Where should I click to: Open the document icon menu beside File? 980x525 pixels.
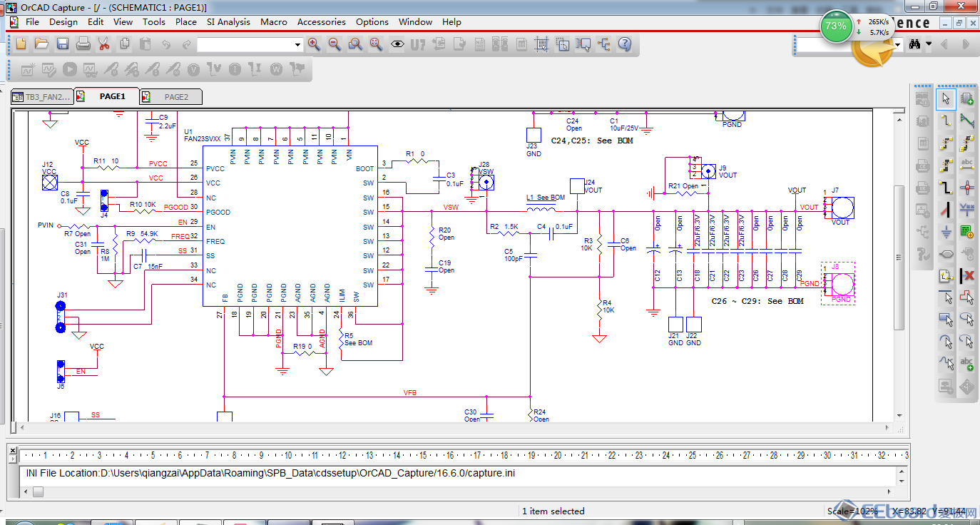tap(13, 22)
